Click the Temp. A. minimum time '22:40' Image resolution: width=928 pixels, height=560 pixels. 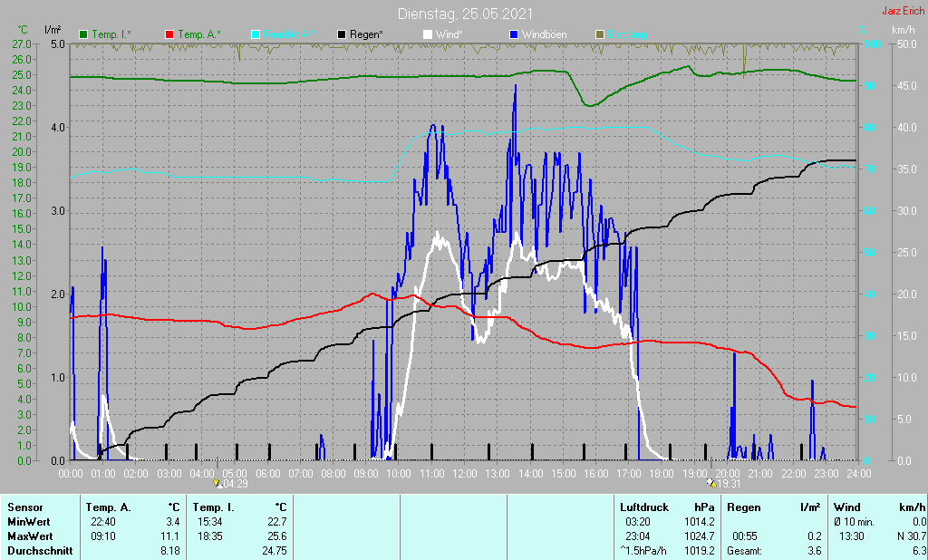click(103, 522)
